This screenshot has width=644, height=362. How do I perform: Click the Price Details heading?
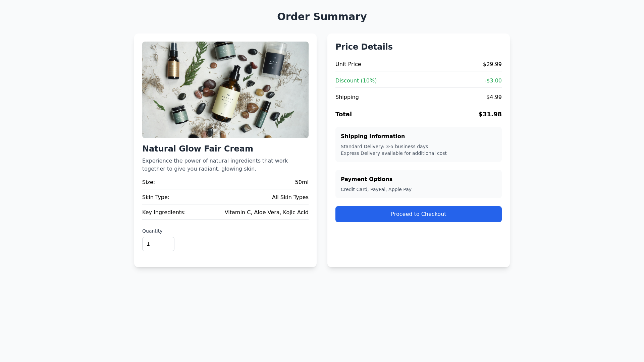tap(364, 47)
